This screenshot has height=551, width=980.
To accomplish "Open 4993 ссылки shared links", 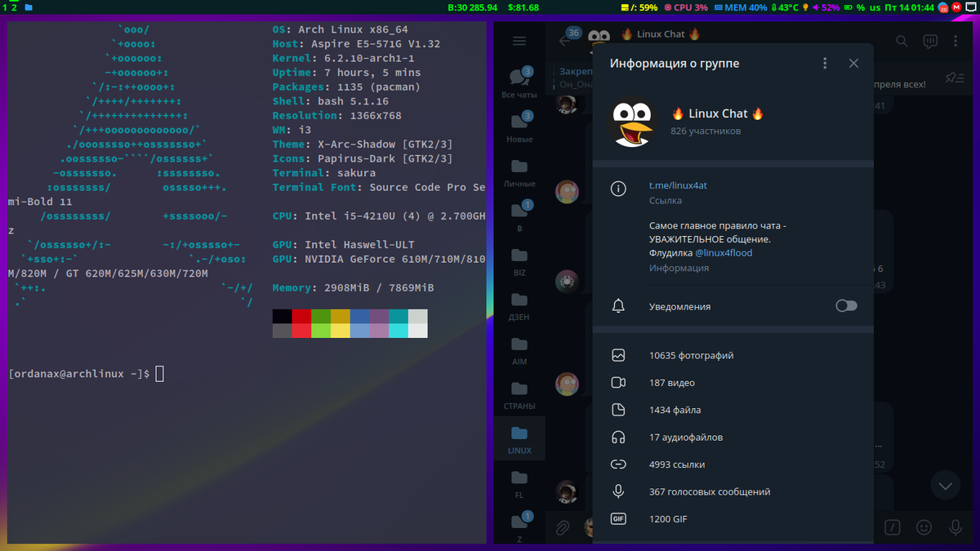I will pyautogui.click(x=733, y=464).
